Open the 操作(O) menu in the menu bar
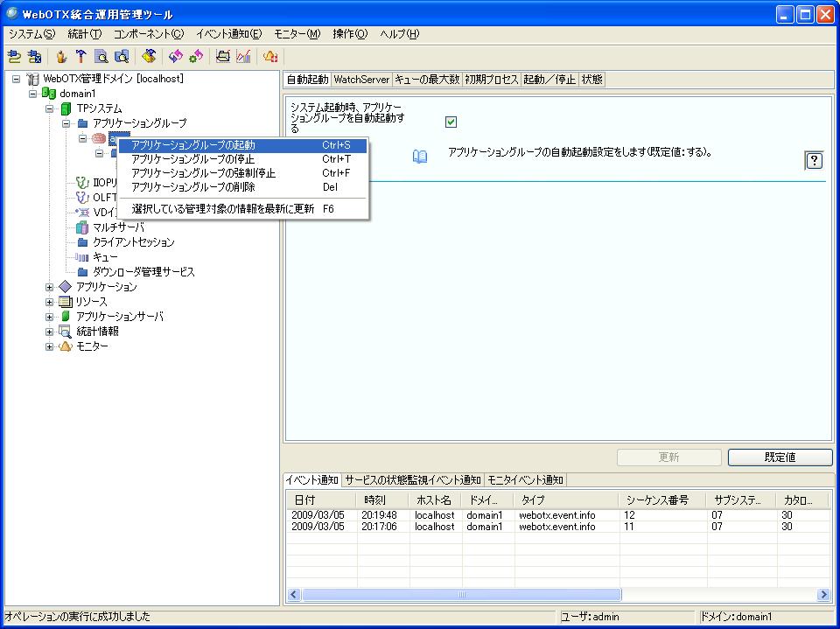Screen dimensions: 840x629 tap(350, 34)
